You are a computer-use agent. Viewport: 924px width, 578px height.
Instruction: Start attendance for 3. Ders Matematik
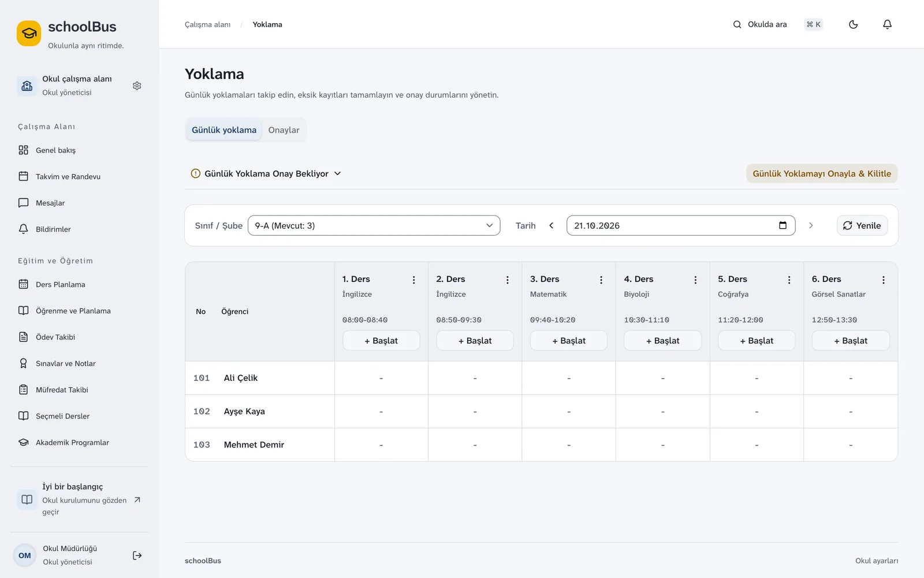click(569, 340)
